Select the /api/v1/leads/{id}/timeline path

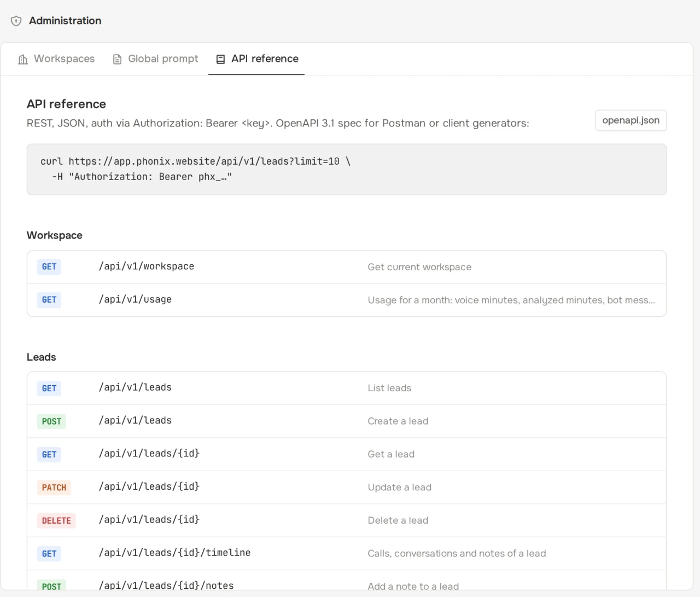(175, 553)
